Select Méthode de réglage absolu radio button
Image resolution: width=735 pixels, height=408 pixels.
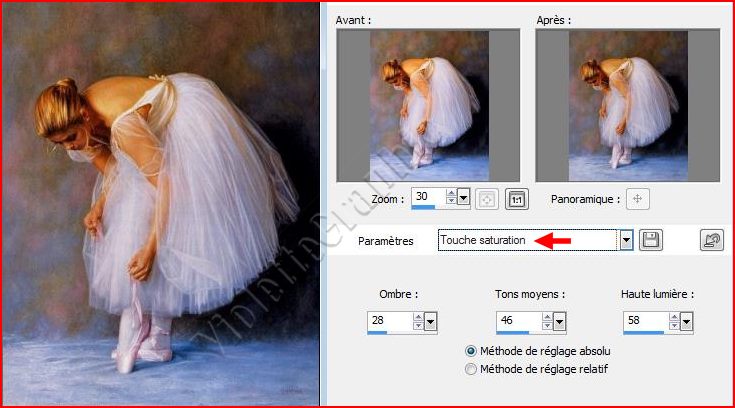472,351
